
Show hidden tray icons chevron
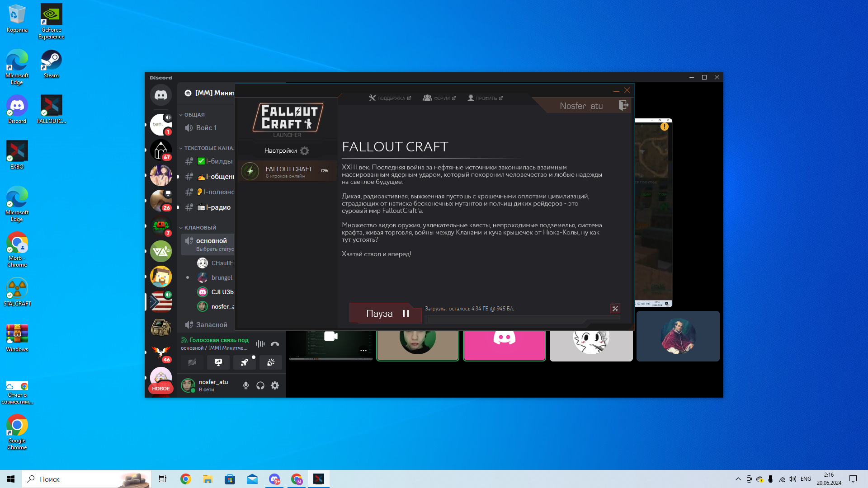click(x=738, y=479)
